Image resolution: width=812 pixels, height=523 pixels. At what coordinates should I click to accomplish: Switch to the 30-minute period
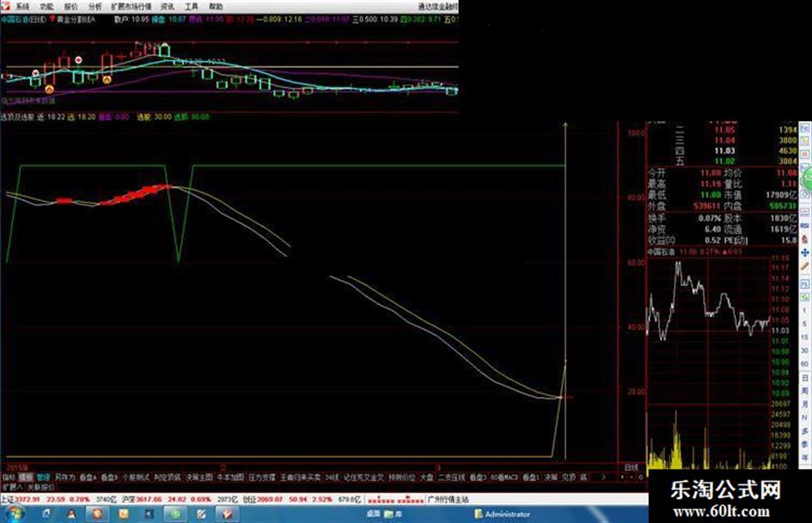[x=805, y=350]
